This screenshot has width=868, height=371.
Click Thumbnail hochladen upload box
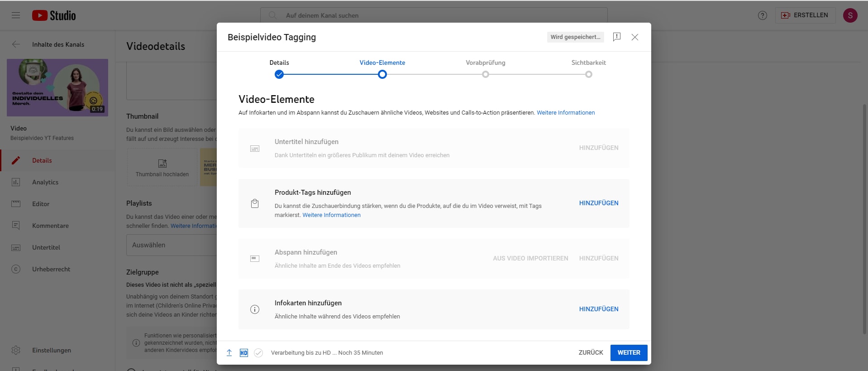[x=162, y=167]
